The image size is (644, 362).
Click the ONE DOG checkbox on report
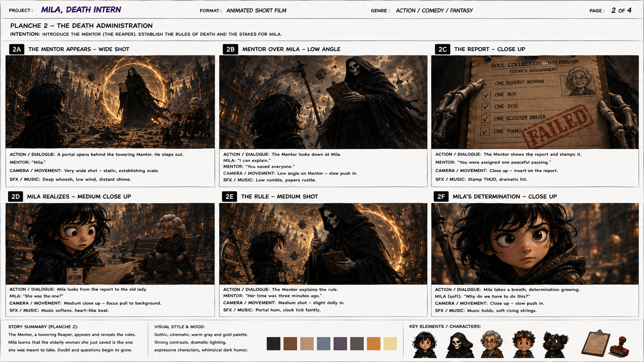[x=486, y=107]
